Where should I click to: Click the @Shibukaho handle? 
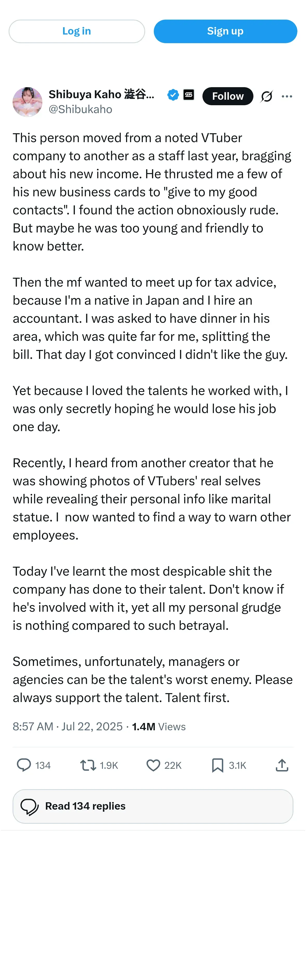pos(80,109)
